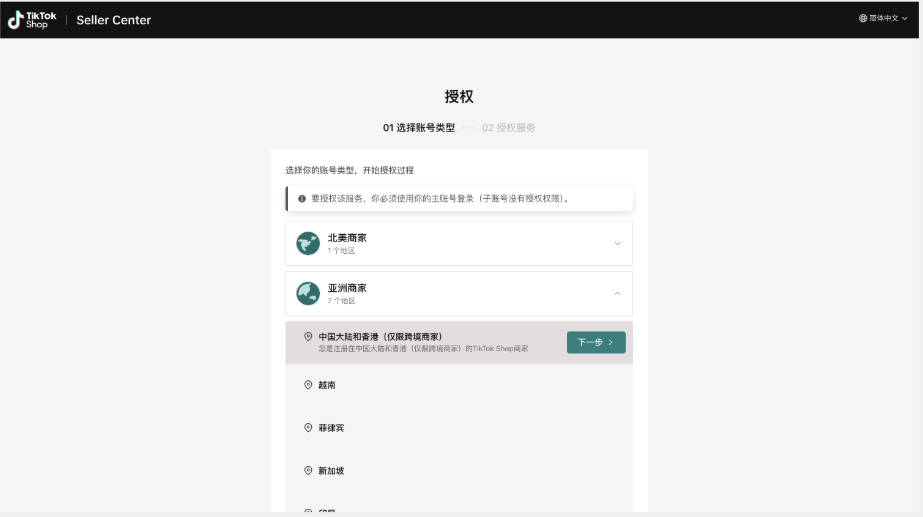The width and height of the screenshot is (923, 517).
Task: Click the 北美商家 globe avatar icon
Action: point(308,243)
